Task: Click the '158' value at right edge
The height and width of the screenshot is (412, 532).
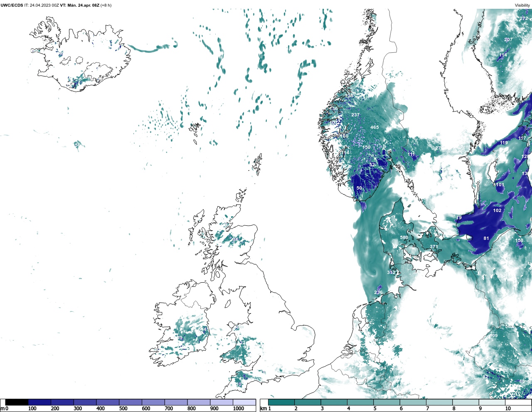Action: pyautogui.click(x=520, y=241)
